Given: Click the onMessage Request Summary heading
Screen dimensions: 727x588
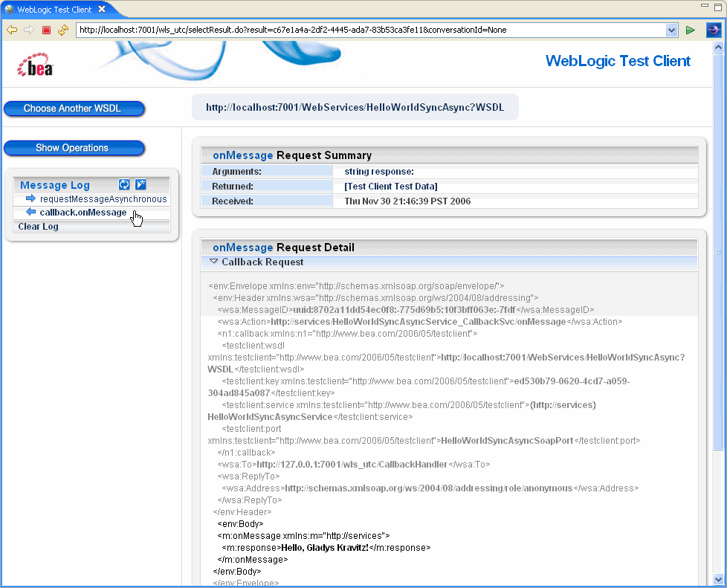Looking at the screenshot, I should tap(292, 155).
